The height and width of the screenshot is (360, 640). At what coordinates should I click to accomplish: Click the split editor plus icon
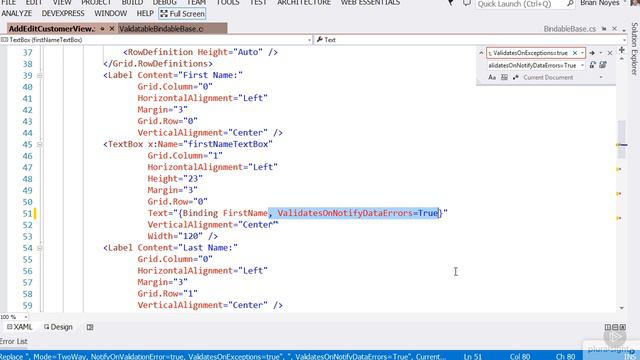point(622,49)
